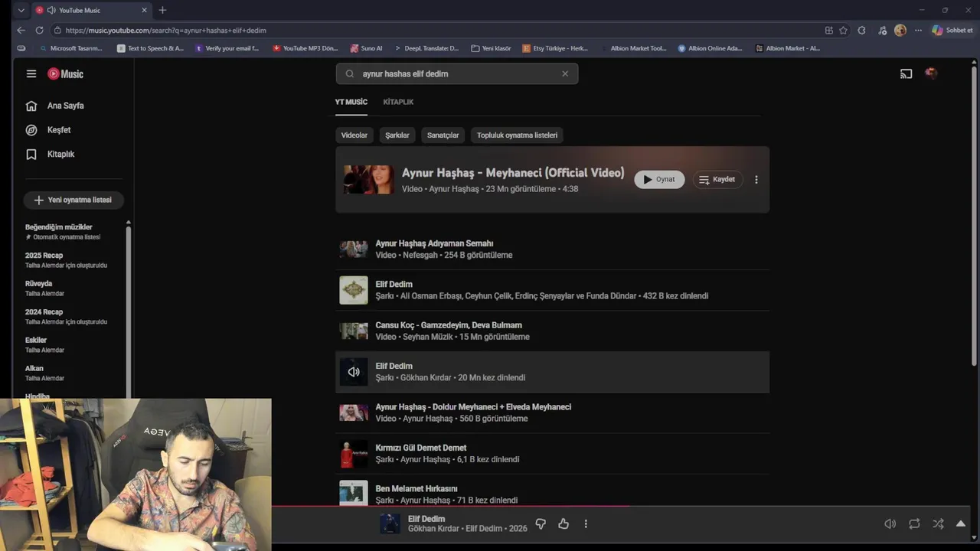Click Kırmızı Gül Demet Demet album thumbnail

(x=354, y=454)
